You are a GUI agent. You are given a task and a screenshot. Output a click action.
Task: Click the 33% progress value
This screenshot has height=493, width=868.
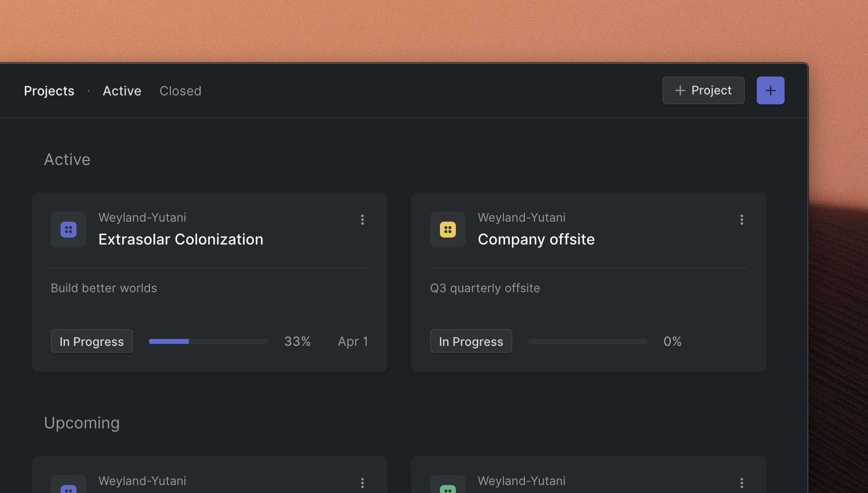[297, 341]
